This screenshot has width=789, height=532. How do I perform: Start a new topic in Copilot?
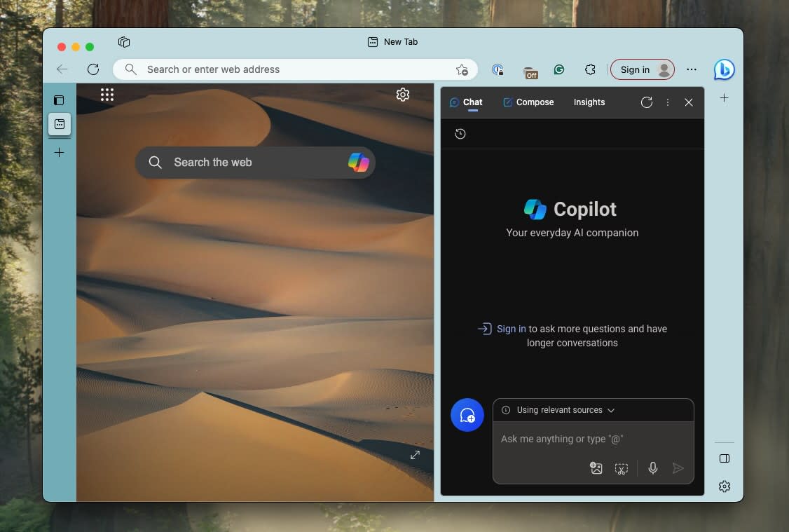tap(467, 415)
